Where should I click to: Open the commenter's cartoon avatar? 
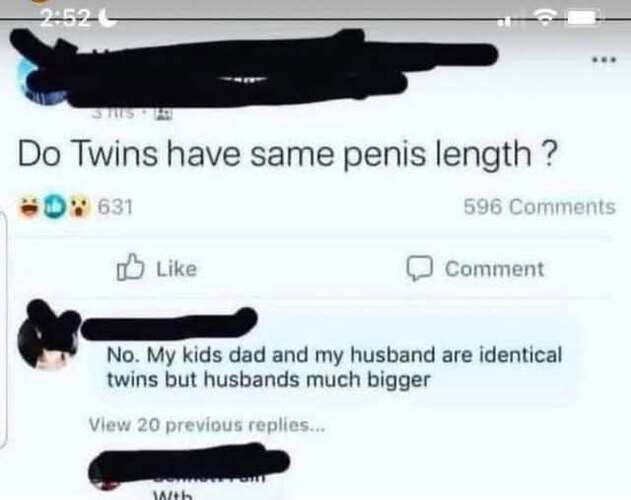pos(47,335)
